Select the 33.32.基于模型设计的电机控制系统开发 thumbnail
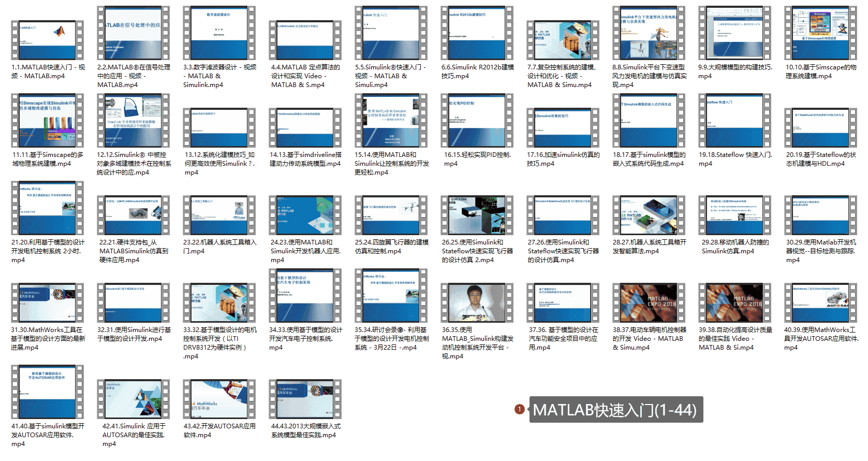Viewport: 868px width, 461px height. (x=219, y=302)
